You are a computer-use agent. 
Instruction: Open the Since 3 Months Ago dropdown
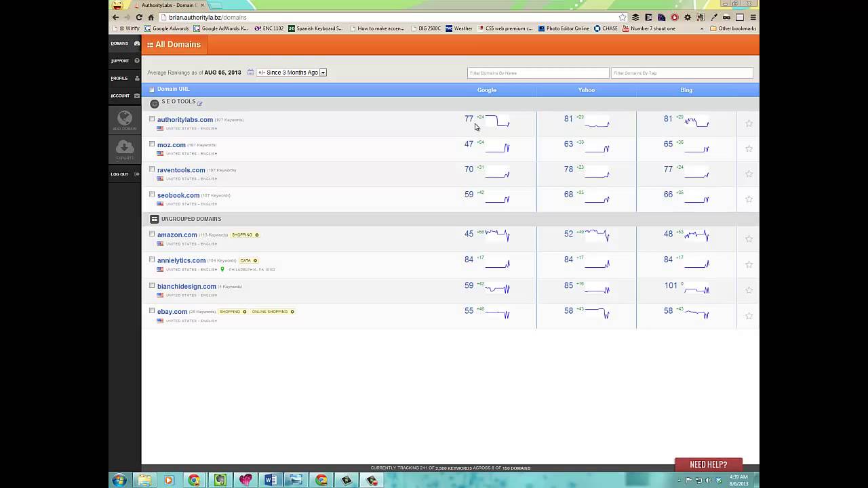292,73
